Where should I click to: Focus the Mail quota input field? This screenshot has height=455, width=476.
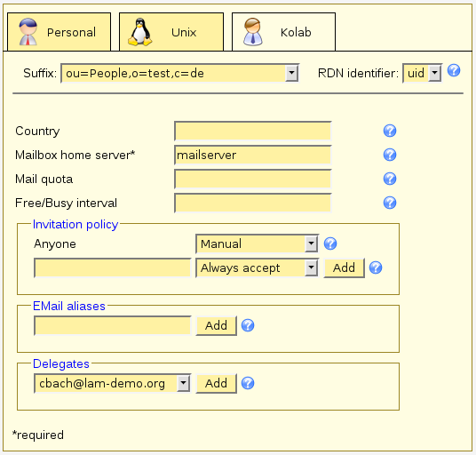(x=253, y=179)
